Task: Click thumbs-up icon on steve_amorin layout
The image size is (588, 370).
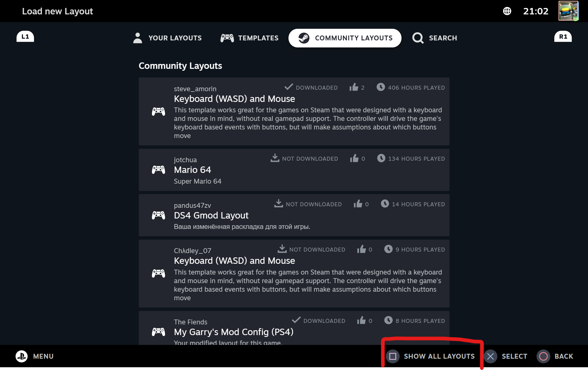Action: point(354,87)
